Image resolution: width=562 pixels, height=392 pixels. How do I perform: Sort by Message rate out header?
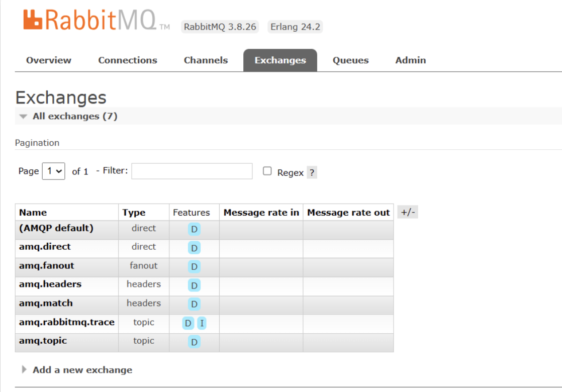click(348, 213)
